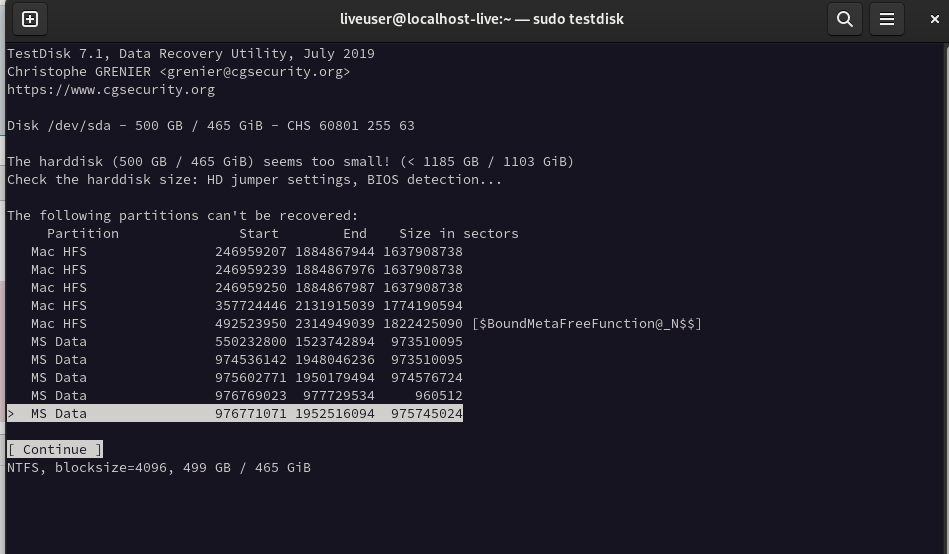Click the https://www.cgsecurity.org URL

(111, 90)
